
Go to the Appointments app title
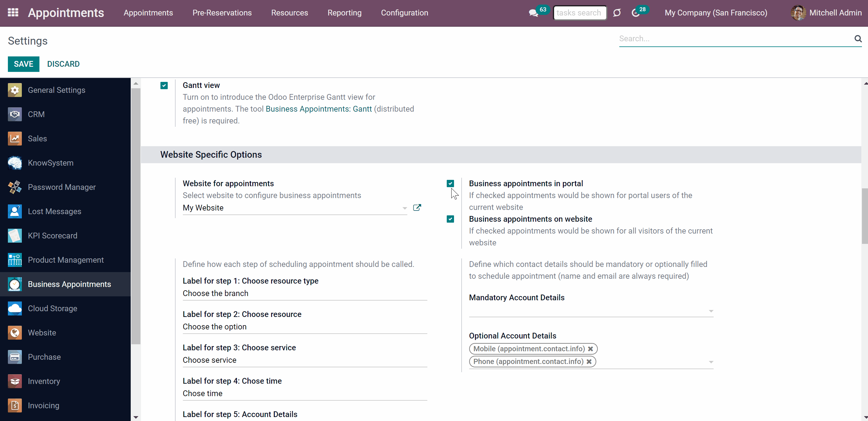(66, 13)
